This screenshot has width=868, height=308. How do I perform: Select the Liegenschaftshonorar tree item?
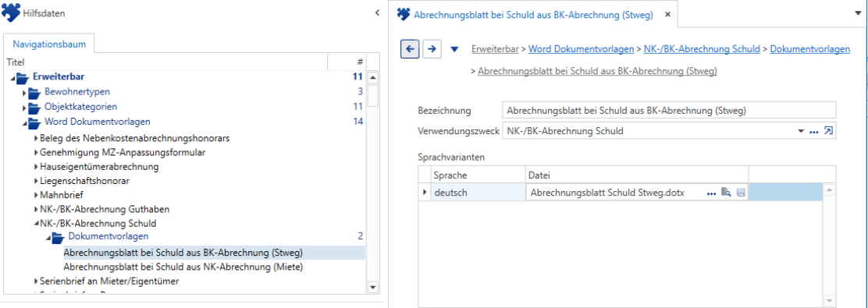(85, 180)
